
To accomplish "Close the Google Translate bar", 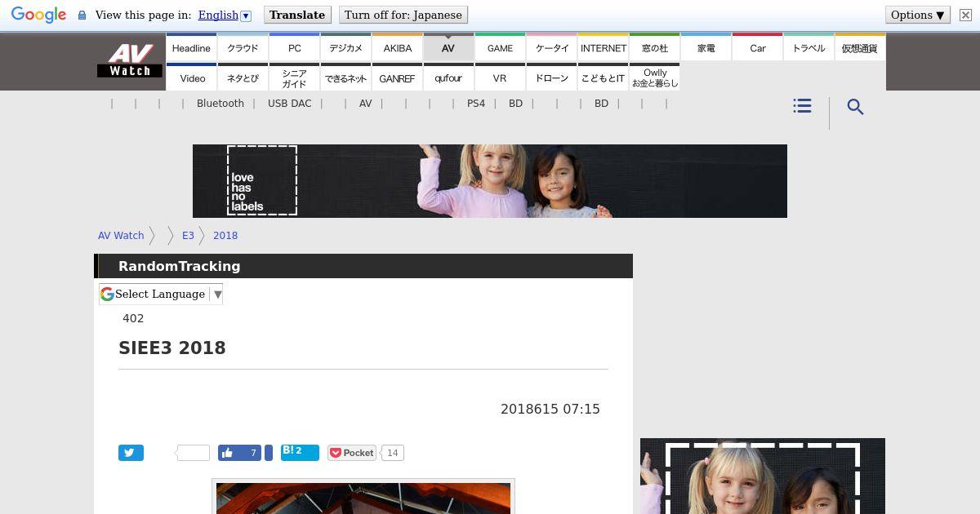I will (965, 16).
